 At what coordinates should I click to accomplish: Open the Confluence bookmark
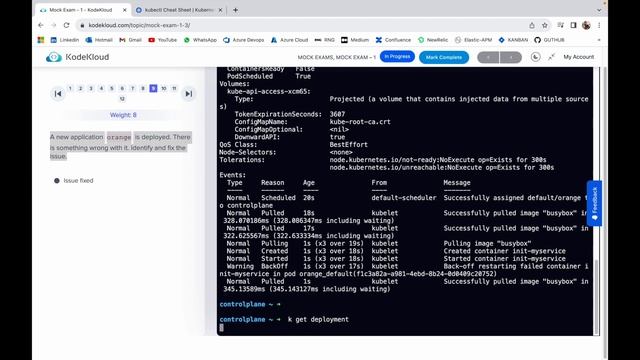click(x=393, y=40)
